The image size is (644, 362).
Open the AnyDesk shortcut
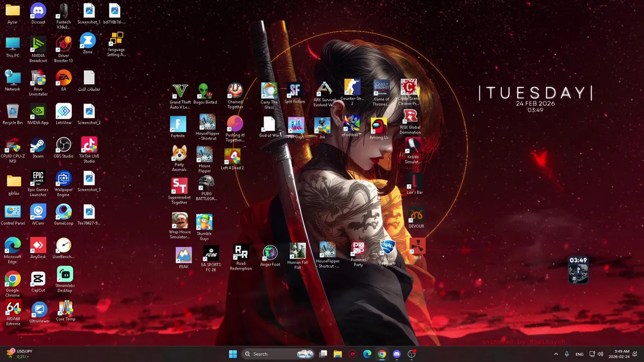click(38, 248)
